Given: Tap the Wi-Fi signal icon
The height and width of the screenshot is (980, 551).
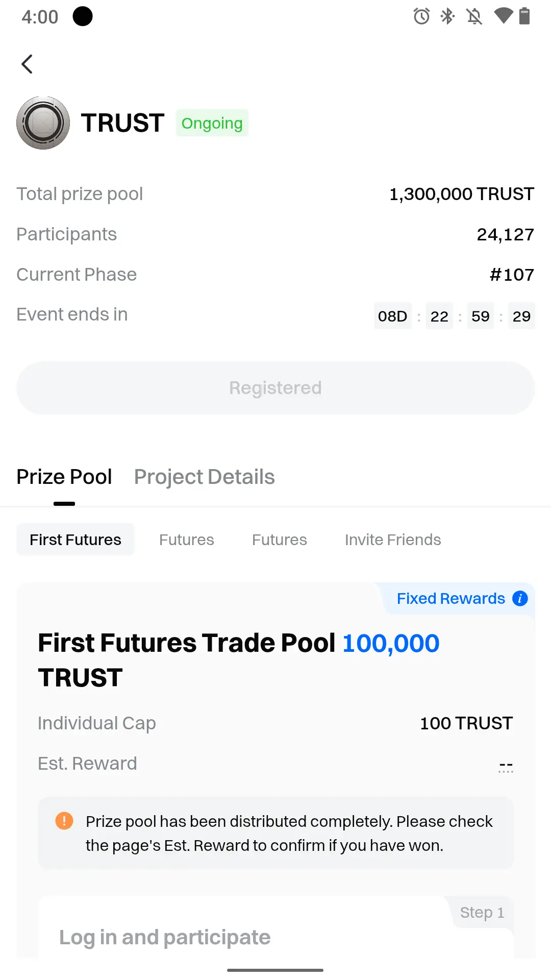Looking at the screenshot, I should (x=503, y=16).
